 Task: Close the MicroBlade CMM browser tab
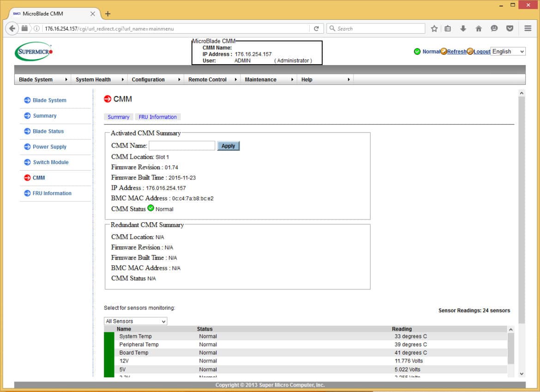pos(93,14)
